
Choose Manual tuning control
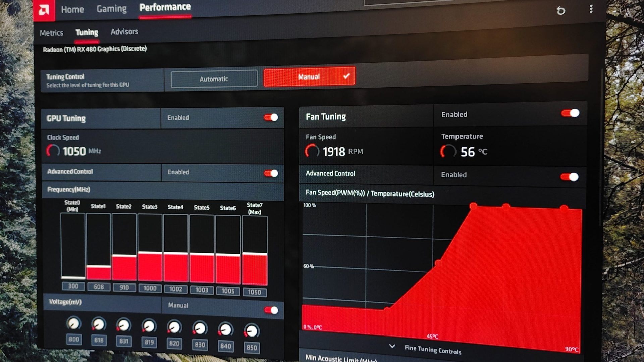(x=309, y=76)
